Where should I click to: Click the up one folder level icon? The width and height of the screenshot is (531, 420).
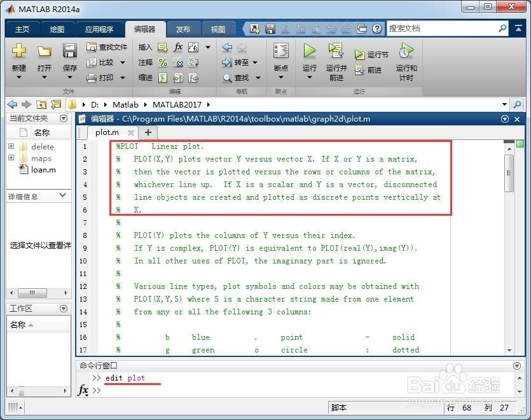[41, 105]
